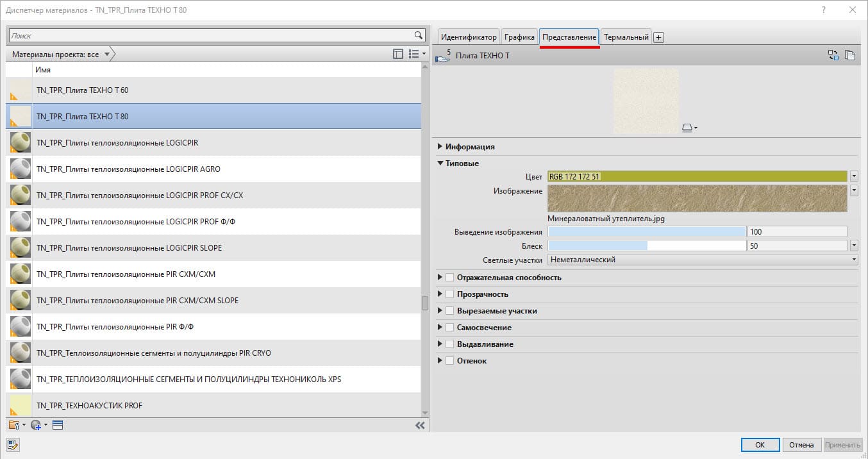Open the material list view options icon
This screenshot has width=868, height=459.
point(417,54)
